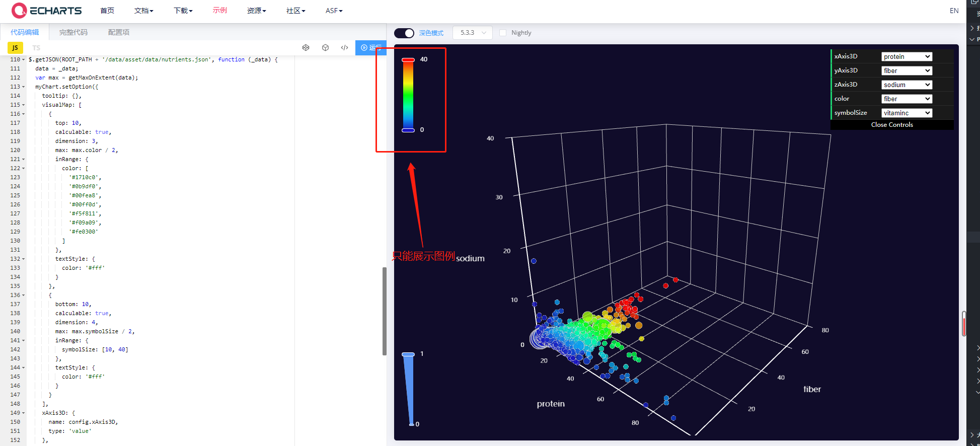Switch the editor language to TS
980x446 pixels.
coord(36,48)
